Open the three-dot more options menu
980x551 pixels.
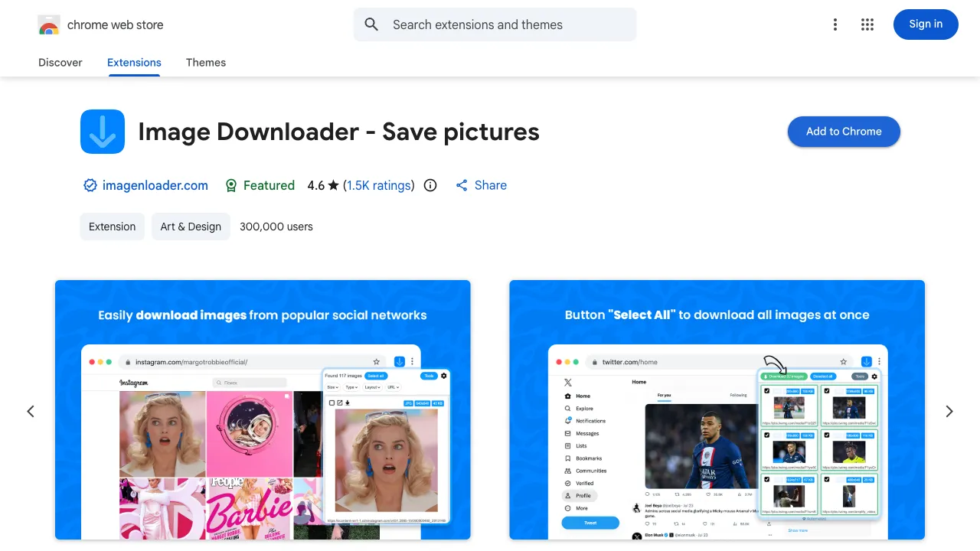click(835, 24)
